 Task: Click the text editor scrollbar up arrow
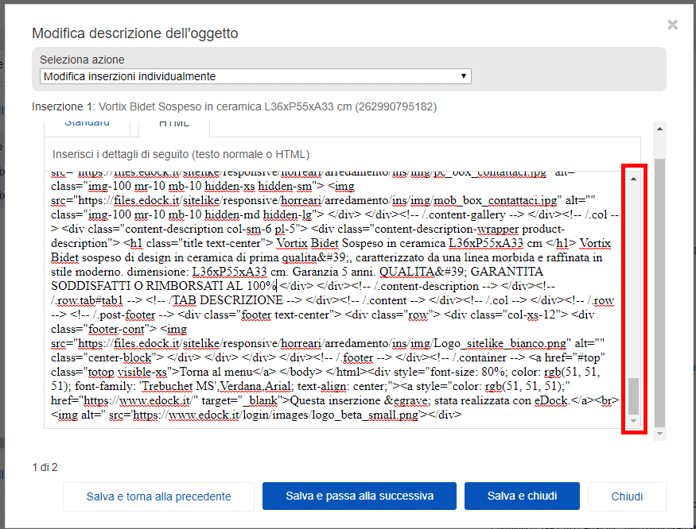point(633,178)
